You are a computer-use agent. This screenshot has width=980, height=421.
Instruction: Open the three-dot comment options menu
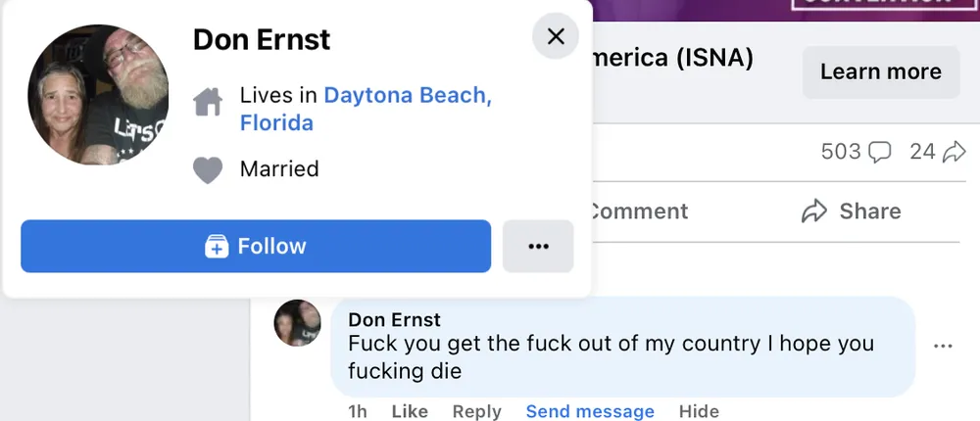click(x=943, y=346)
